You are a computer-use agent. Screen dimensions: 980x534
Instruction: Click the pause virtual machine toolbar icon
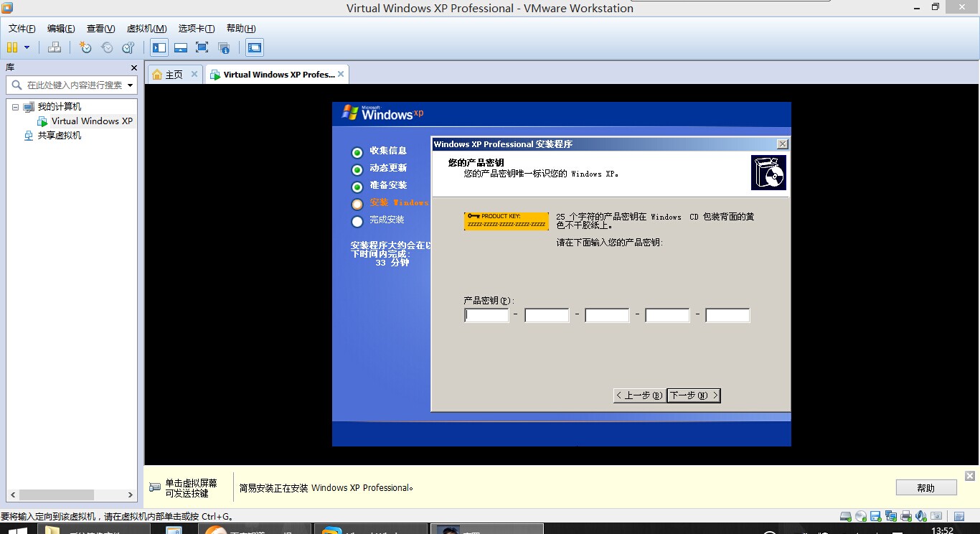(12, 47)
